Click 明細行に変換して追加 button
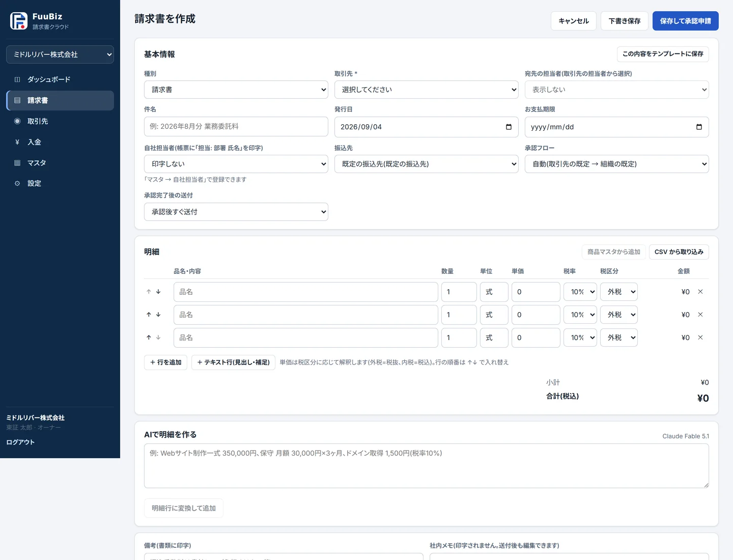 pos(184,508)
